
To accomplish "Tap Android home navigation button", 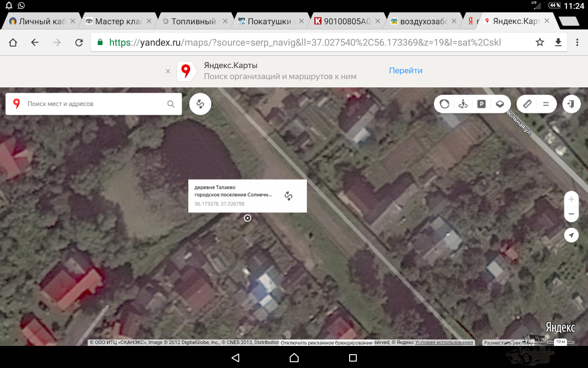I will [x=294, y=357].
